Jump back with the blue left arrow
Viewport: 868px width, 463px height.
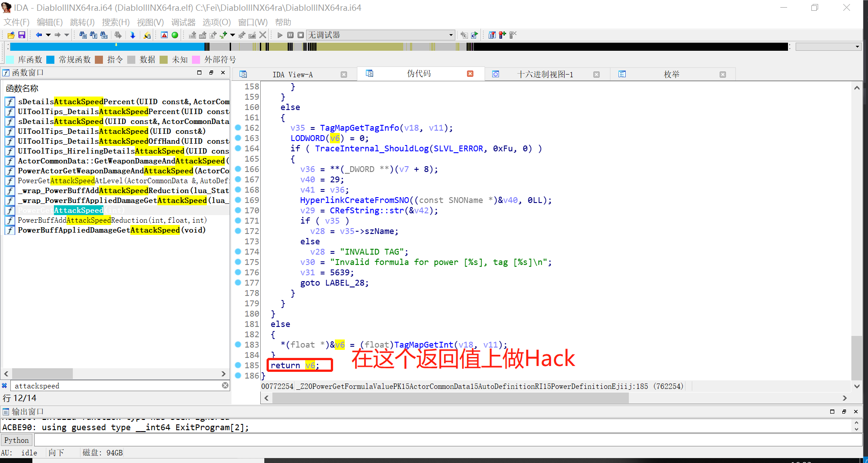pos(39,35)
